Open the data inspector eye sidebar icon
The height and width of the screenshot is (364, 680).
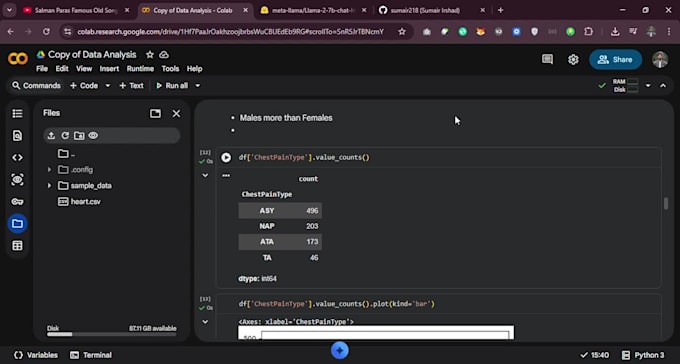[x=17, y=180]
